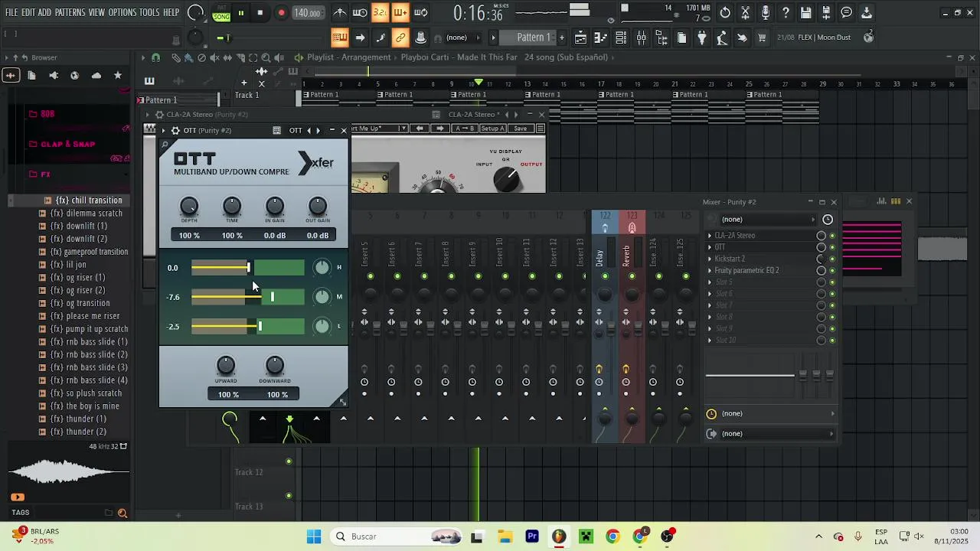Open the help question mark icon
This screenshot has height=551, width=980.
click(x=786, y=12)
